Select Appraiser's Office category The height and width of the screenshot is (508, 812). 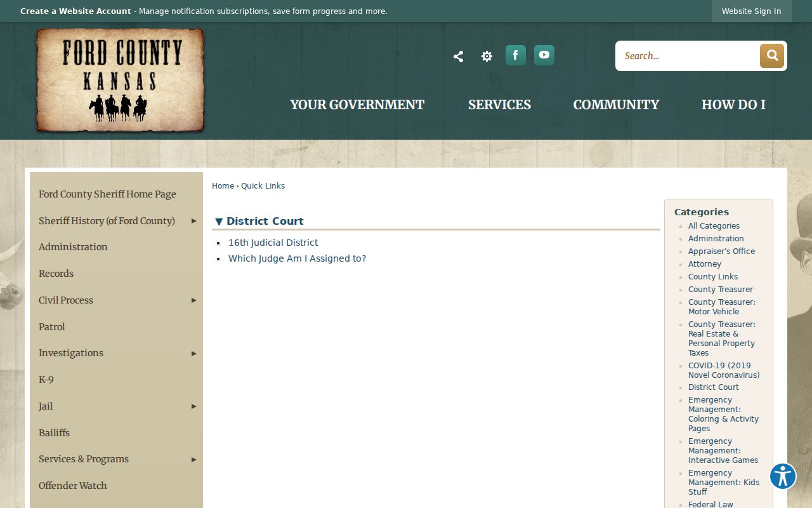[721, 251]
